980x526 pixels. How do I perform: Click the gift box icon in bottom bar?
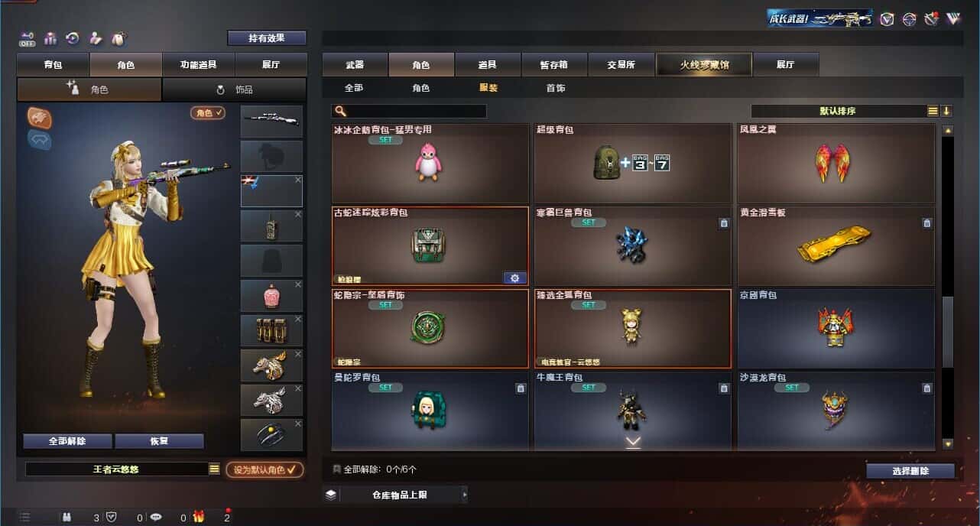(x=199, y=517)
